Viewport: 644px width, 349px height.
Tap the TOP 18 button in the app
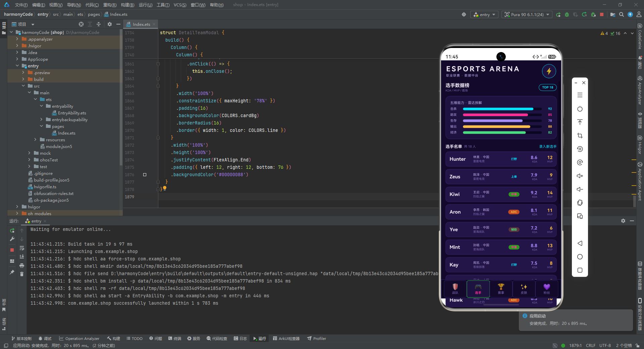point(548,87)
